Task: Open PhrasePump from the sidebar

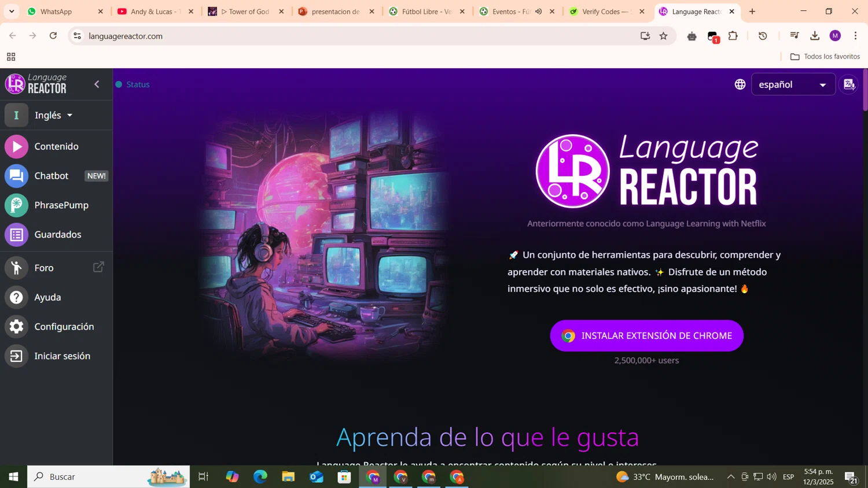Action: [56, 205]
